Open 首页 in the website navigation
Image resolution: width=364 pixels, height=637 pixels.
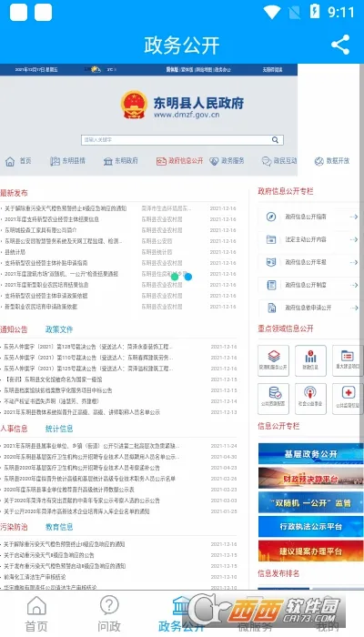(x=18, y=161)
